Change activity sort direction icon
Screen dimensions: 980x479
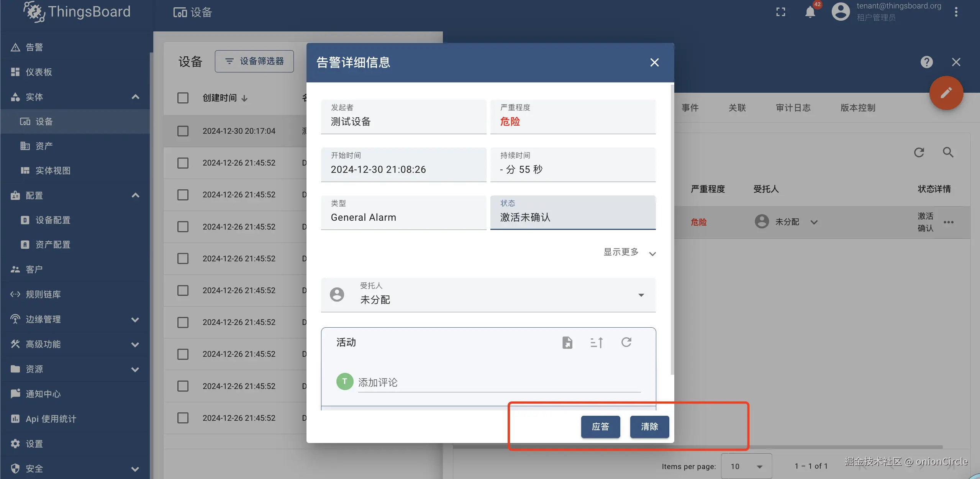597,342
